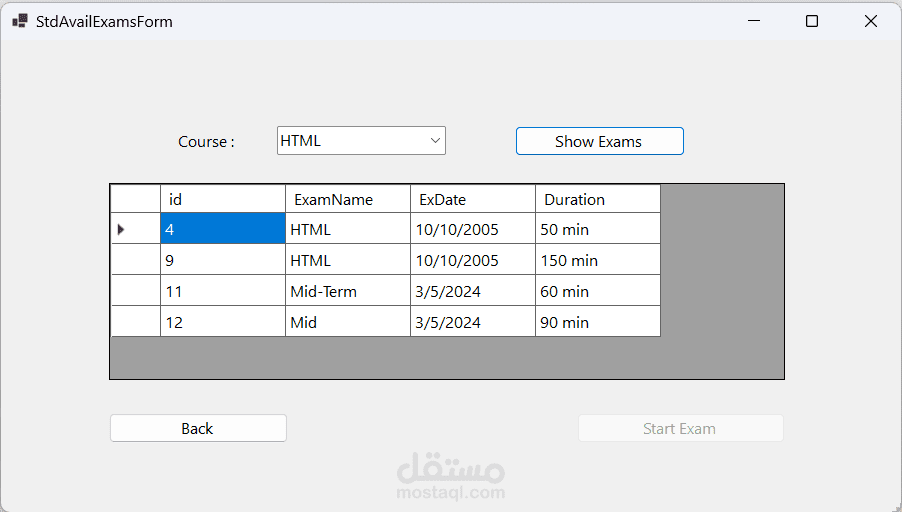
Task: Maximize the StdAvailExamsForm window
Action: tap(812, 21)
